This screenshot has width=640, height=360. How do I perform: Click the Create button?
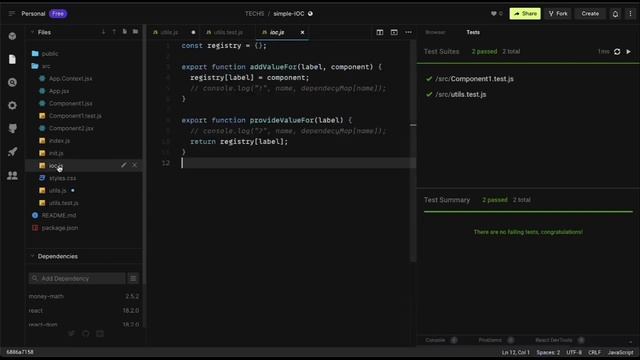pos(590,13)
